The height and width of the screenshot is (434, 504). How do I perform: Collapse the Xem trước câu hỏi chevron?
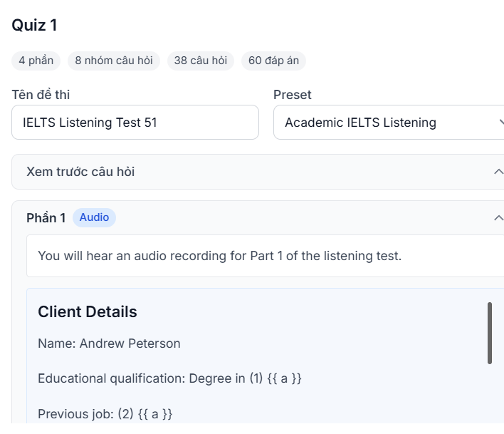(498, 172)
